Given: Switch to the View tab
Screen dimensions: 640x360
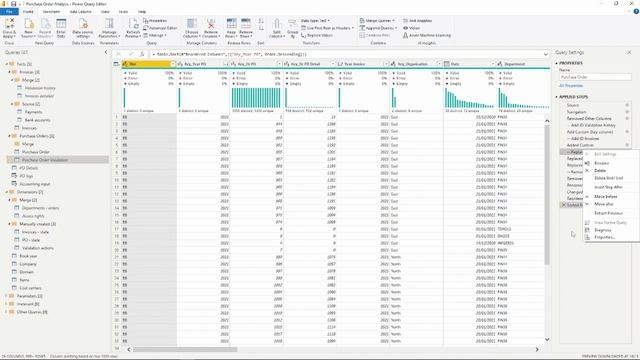Looking at the screenshot, I should 105,12.
